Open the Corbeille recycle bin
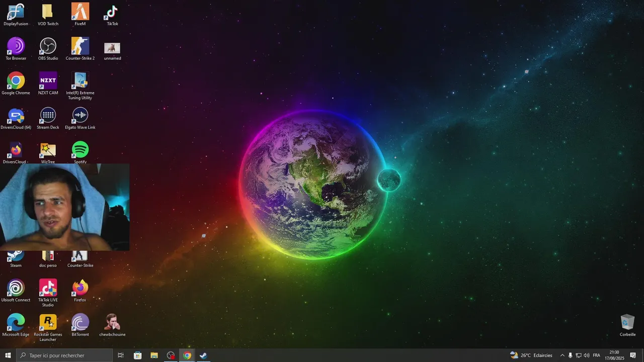The height and width of the screenshot is (362, 644). [627, 326]
